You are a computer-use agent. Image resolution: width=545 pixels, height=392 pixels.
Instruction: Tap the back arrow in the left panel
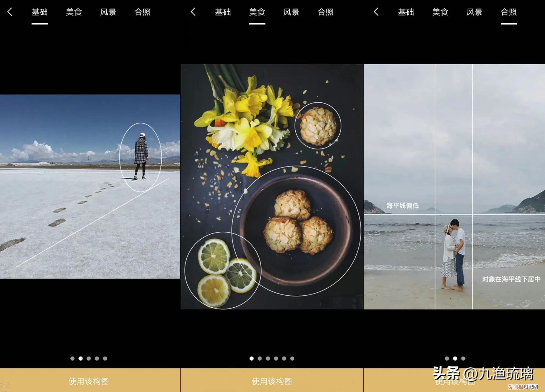10,12
